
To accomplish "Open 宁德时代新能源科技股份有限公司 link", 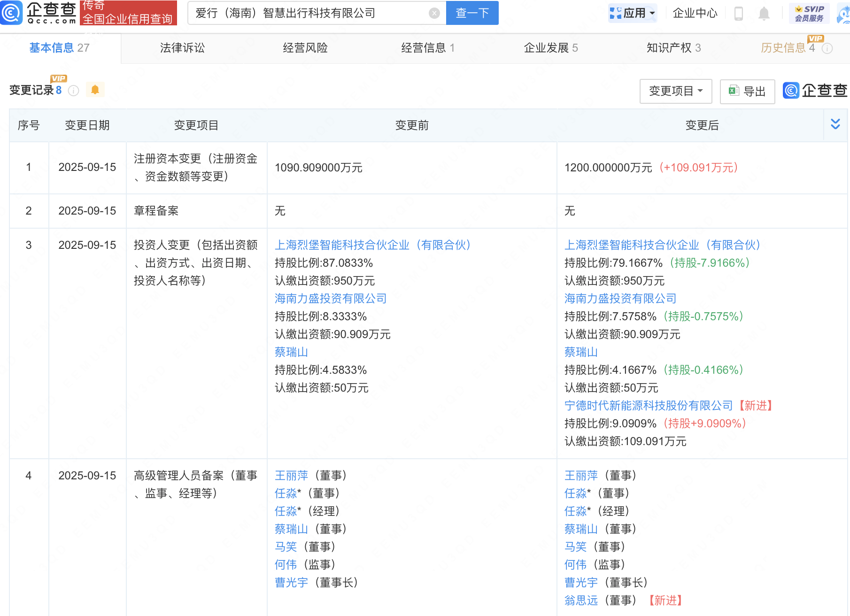I will 648,406.
